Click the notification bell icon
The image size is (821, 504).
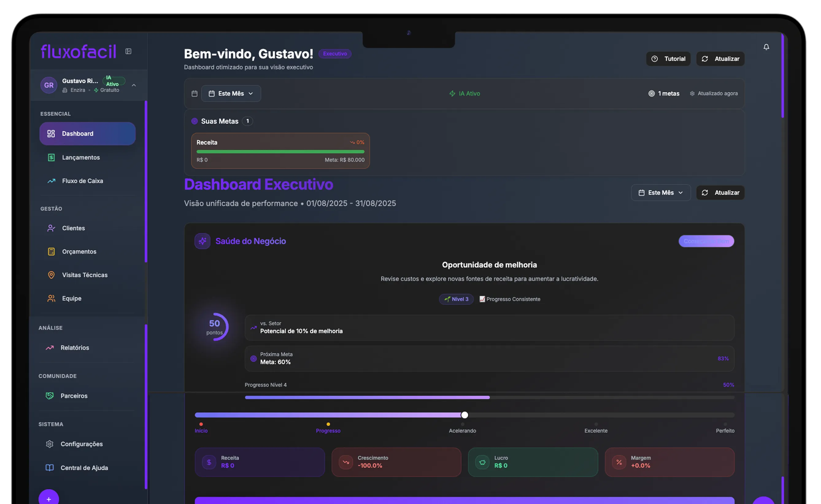766,47
